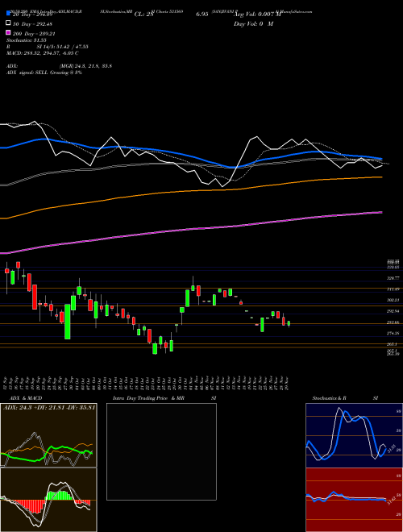This screenshot has width=403, height=532.
Task: Click the MACD values line
Action: pos(43,53)
